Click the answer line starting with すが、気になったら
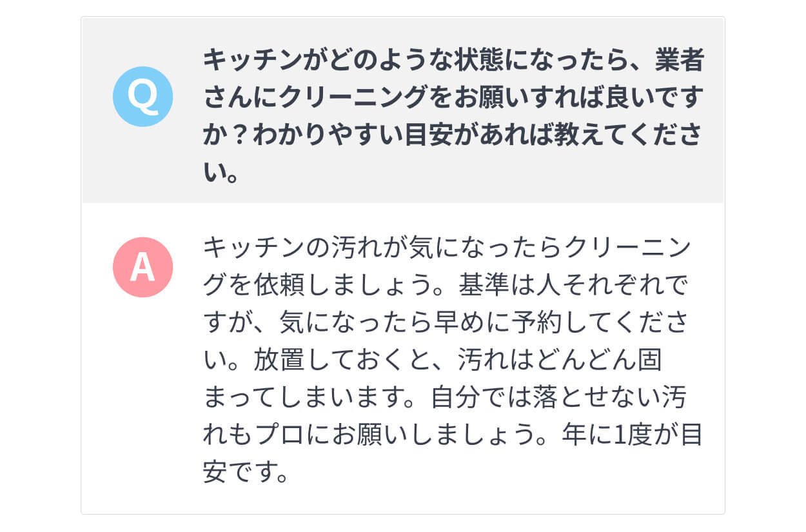The height and width of the screenshot is (532, 806). [453, 323]
